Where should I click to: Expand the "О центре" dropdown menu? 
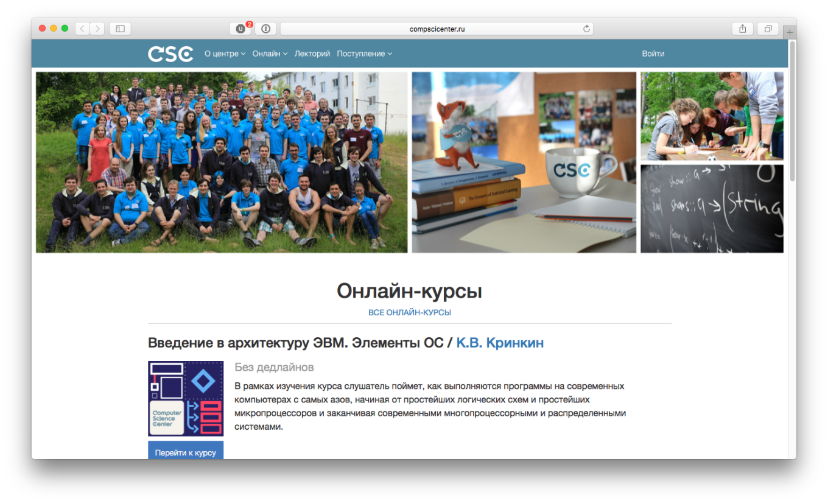(225, 54)
